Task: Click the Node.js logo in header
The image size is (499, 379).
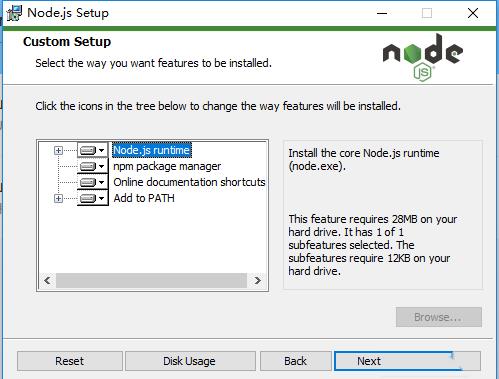Action: click(x=423, y=57)
